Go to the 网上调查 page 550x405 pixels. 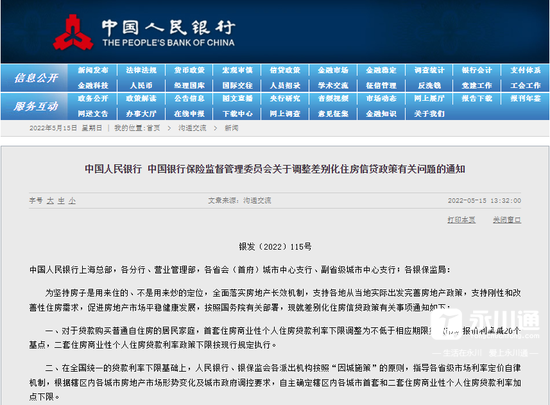pyautogui.click(x=285, y=114)
